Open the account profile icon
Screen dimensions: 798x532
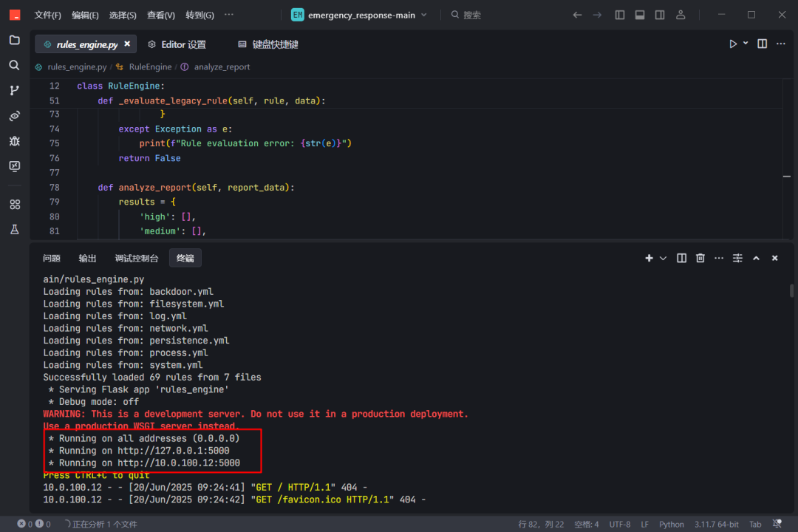click(x=681, y=16)
